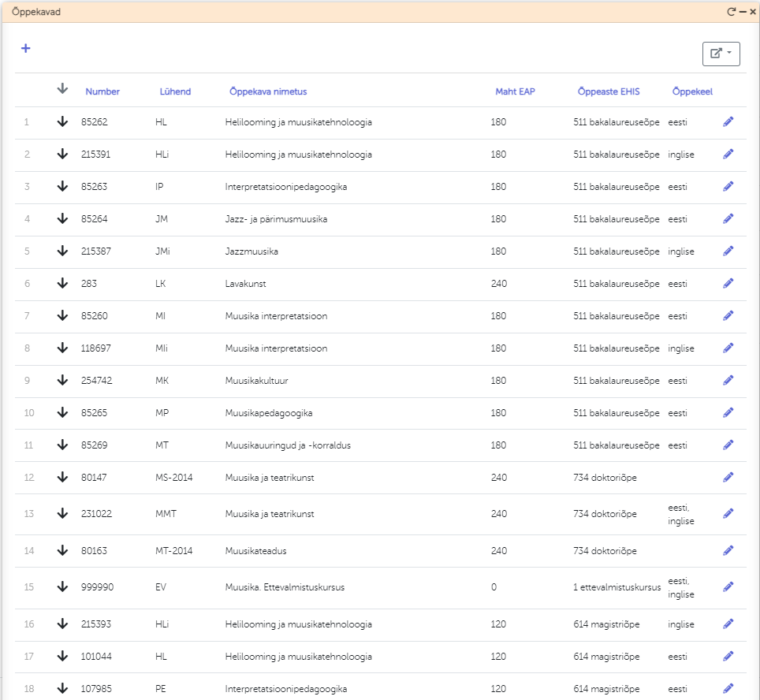Click pencil icon for Muusikapedagoogika row
Viewport: 760px width, 700px height.
tap(728, 412)
